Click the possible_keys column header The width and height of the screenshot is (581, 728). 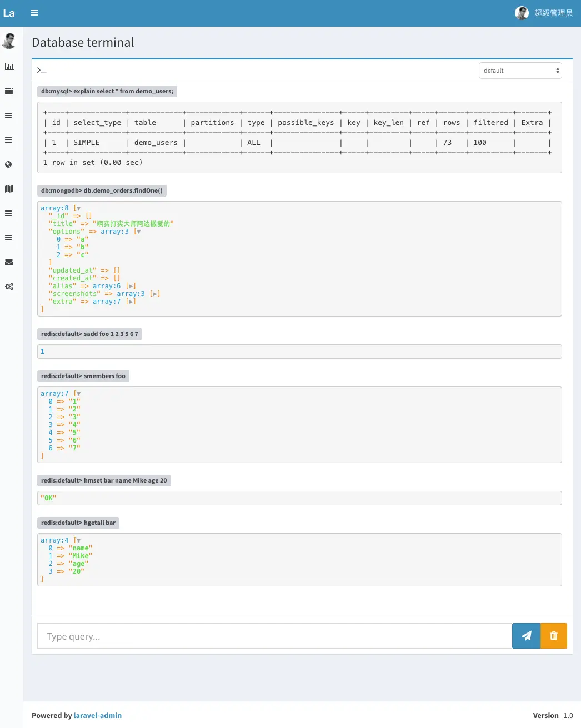click(306, 123)
